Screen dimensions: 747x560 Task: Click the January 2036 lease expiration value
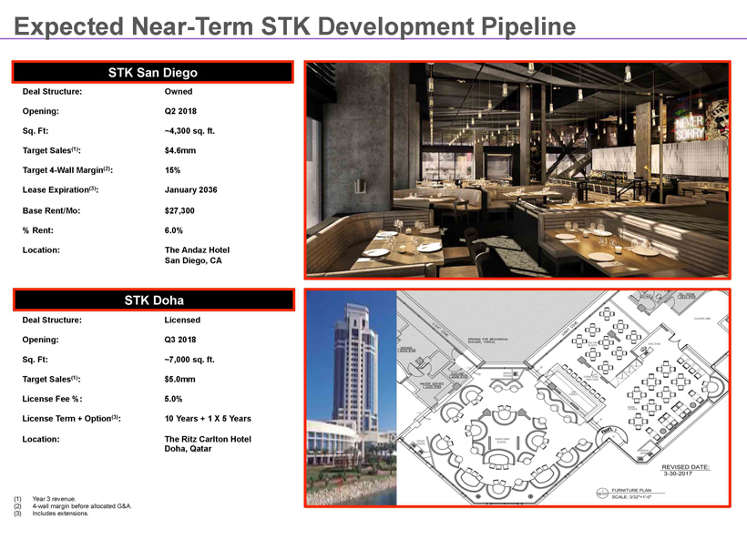pos(190,189)
